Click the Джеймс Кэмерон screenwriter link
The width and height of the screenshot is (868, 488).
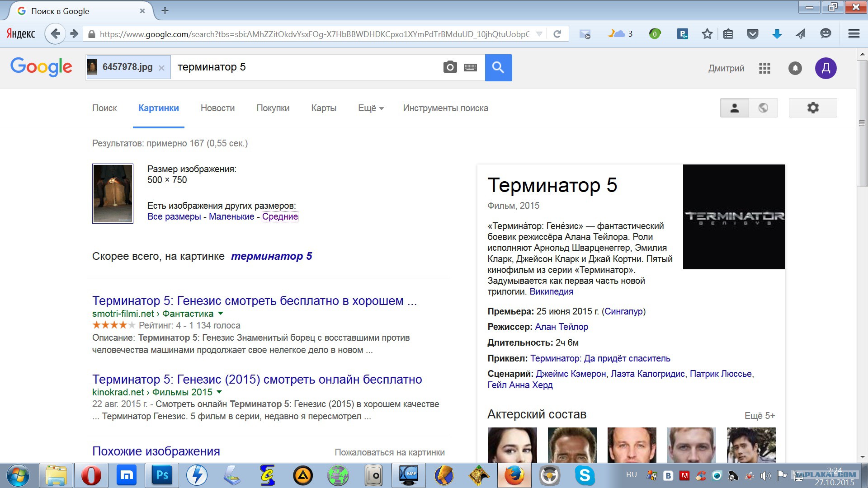(x=571, y=374)
